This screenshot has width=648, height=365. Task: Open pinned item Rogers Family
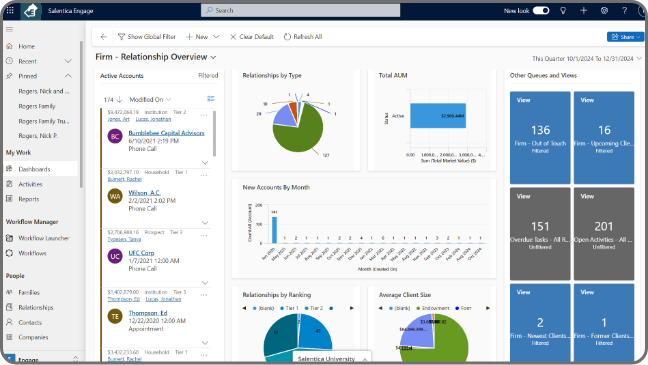pos(37,106)
